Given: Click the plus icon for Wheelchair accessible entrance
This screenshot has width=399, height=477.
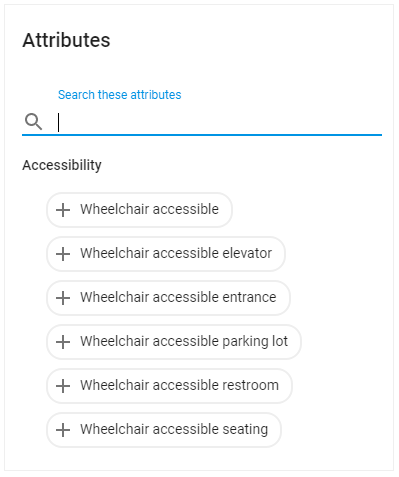Looking at the screenshot, I should [63, 298].
